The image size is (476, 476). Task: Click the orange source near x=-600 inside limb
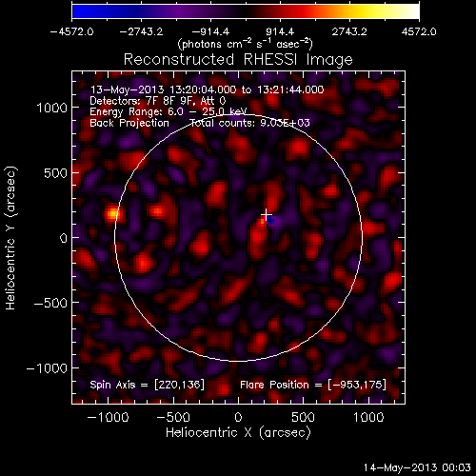pyautogui.click(x=158, y=211)
